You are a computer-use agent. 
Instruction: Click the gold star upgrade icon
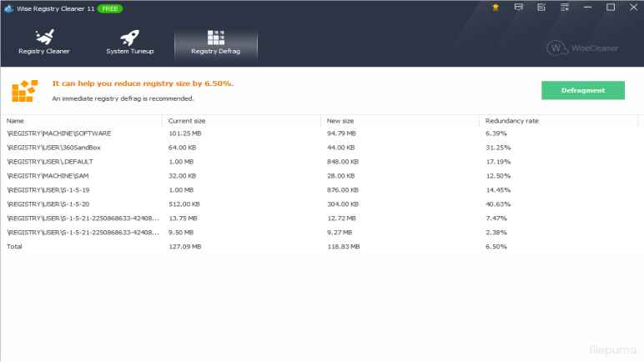pos(496,8)
